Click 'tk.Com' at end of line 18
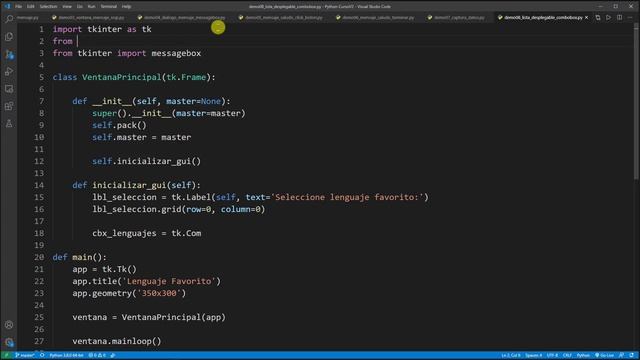Screen dimensions: 640x360 point(186,233)
